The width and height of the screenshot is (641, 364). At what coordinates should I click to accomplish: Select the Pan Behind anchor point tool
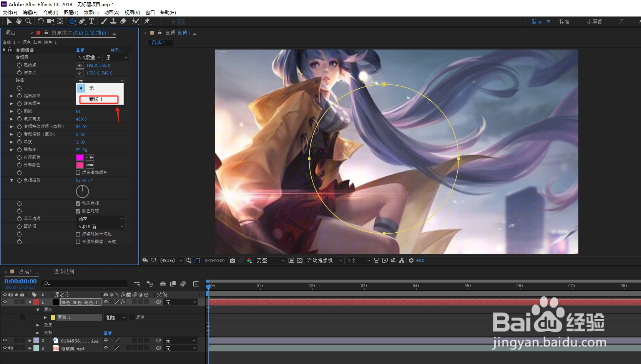tap(60, 22)
